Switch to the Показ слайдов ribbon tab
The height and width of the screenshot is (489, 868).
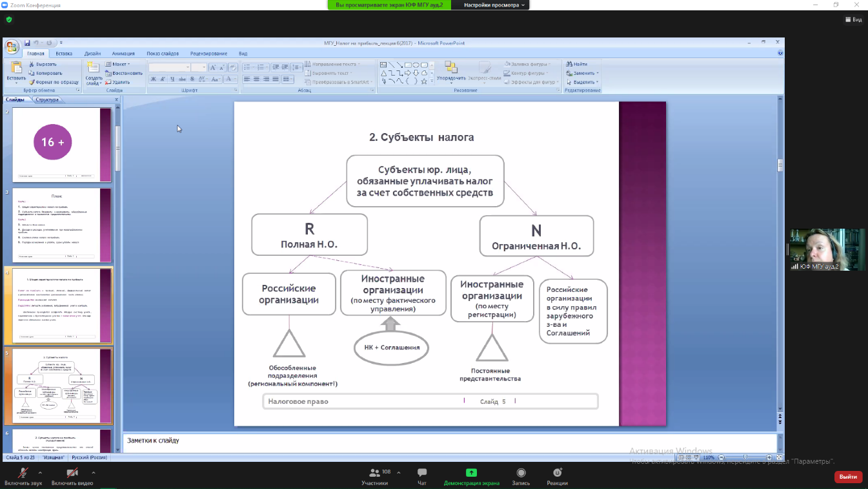(x=161, y=54)
